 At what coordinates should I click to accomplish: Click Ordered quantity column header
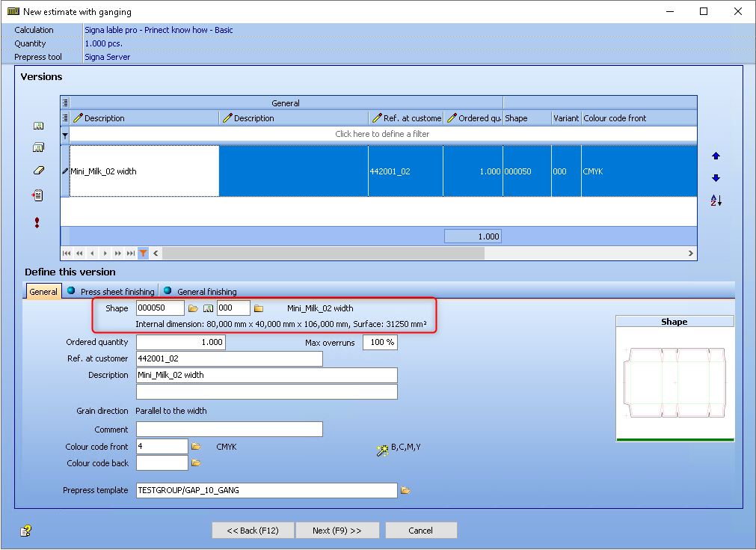click(473, 118)
